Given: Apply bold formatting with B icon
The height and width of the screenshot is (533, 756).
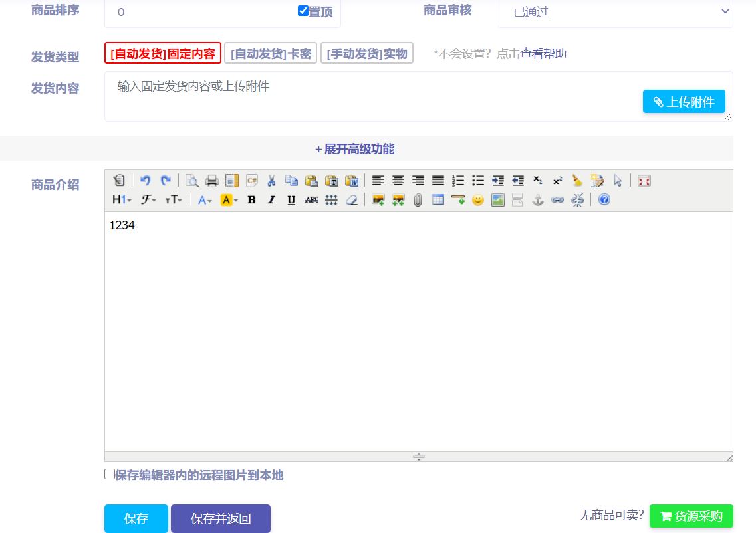Looking at the screenshot, I should pyautogui.click(x=251, y=200).
